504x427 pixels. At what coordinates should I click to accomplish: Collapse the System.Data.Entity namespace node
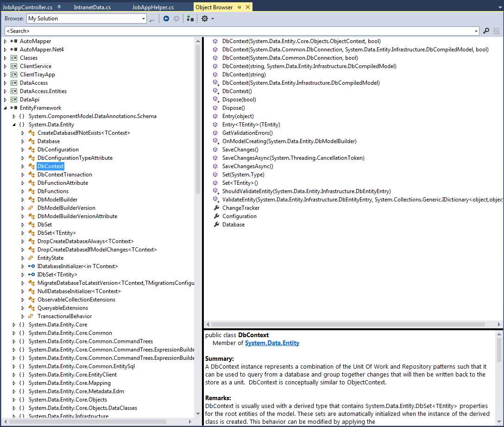[14, 125]
